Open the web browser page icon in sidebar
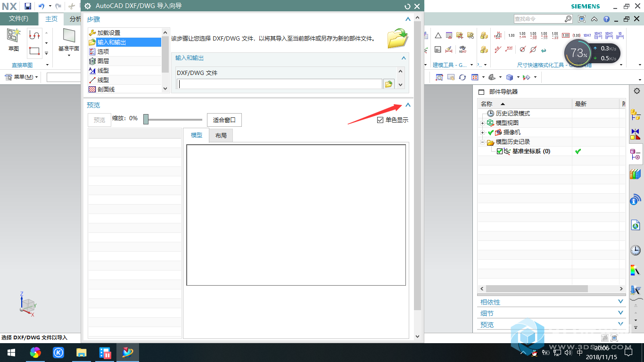644x362 pixels. 636,225
